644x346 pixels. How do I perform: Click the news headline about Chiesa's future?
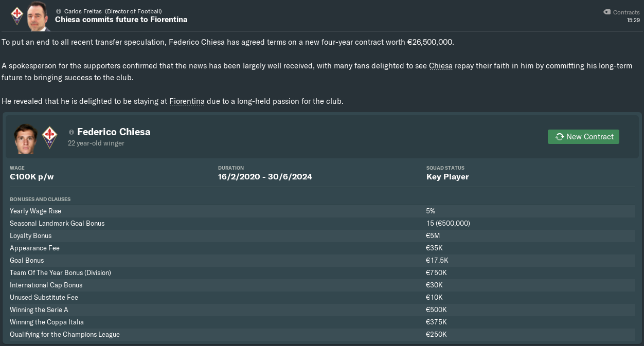pos(121,20)
